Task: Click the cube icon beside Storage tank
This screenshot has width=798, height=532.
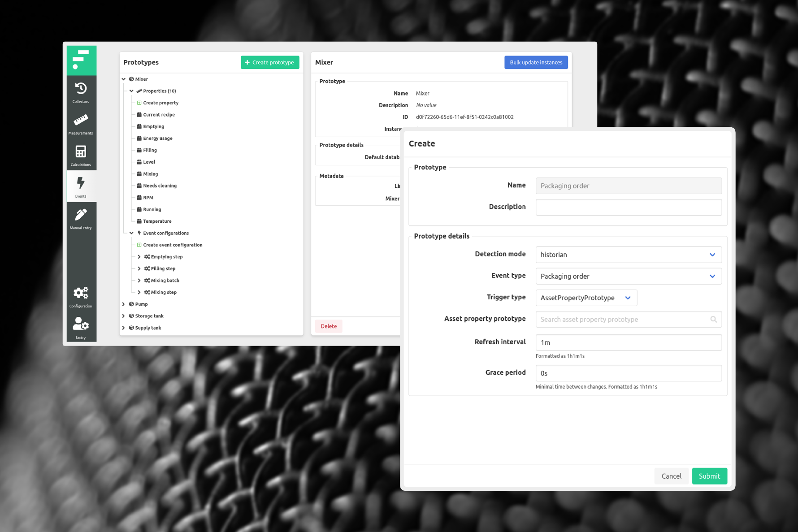Action: point(131,316)
